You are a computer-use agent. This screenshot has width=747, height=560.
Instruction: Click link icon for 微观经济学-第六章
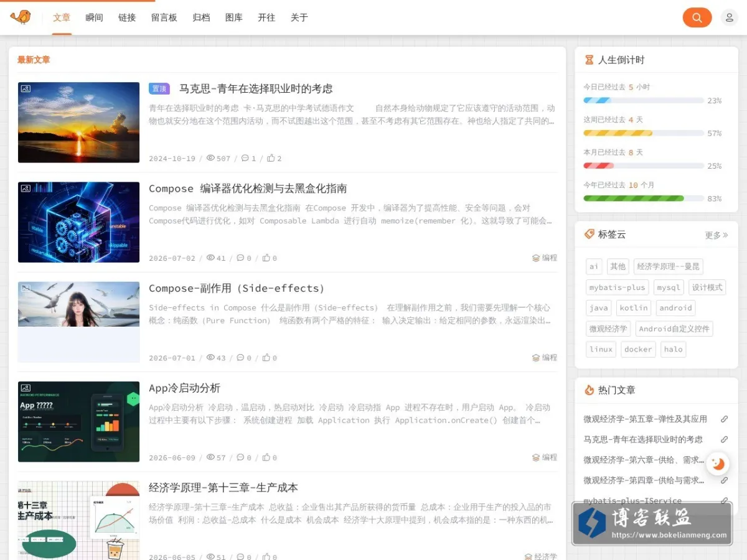click(724, 460)
